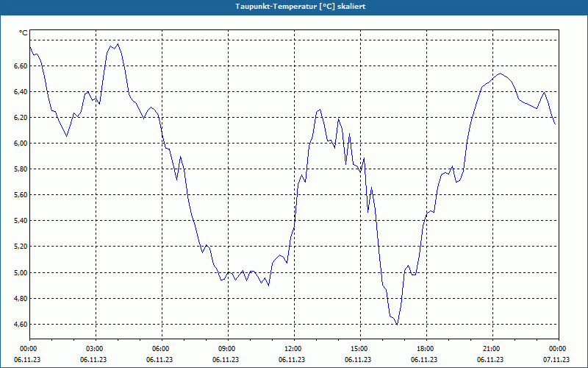
Task: Click the 6,60 y-axis value
Action: point(21,66)
